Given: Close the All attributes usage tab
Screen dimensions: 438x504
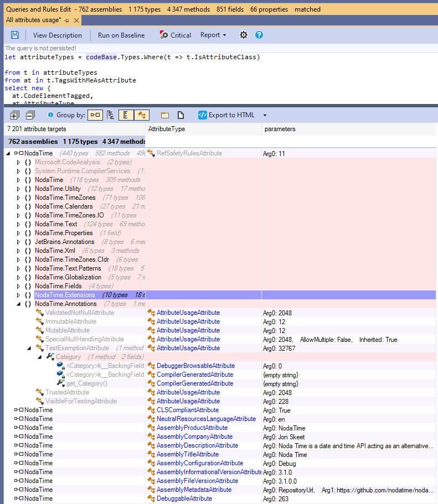Looking at the screenshot, I should [76, 20].
